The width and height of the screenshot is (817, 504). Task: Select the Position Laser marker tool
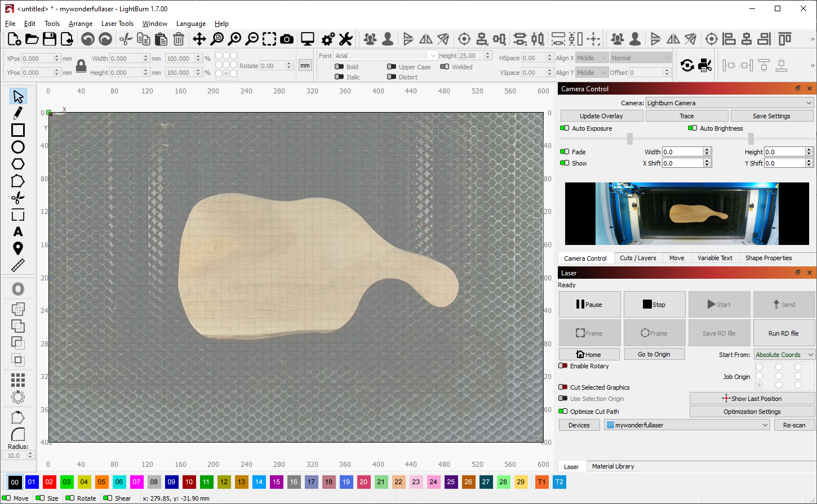(x=18, y=248)
